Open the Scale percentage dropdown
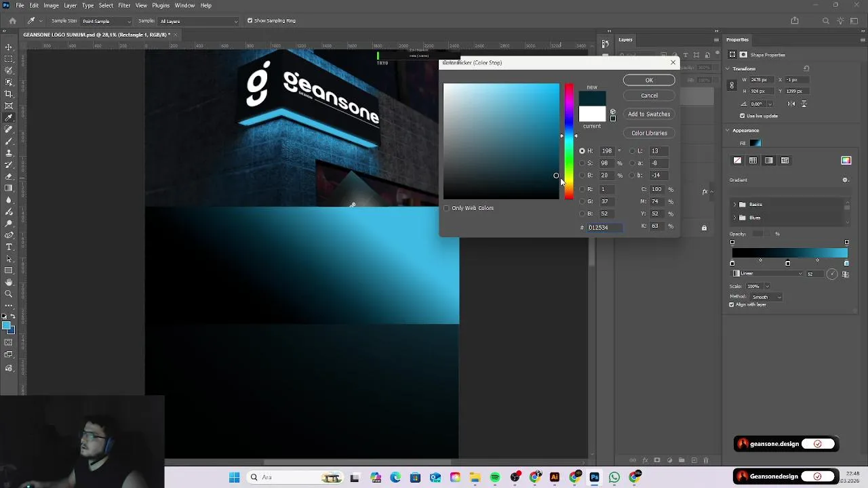 click(x=768, y=286)
